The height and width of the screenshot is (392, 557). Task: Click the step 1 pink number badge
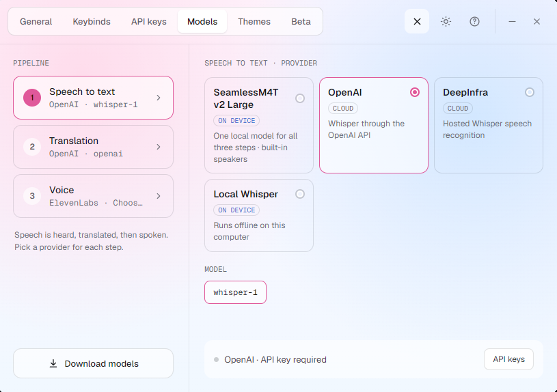point(32,98)
